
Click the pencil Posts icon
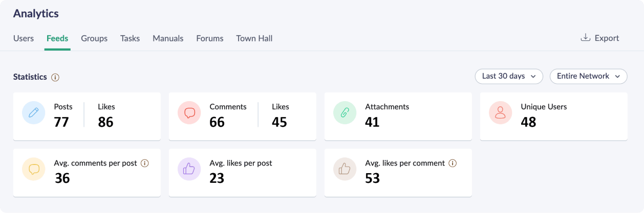(x=34, y=113)
